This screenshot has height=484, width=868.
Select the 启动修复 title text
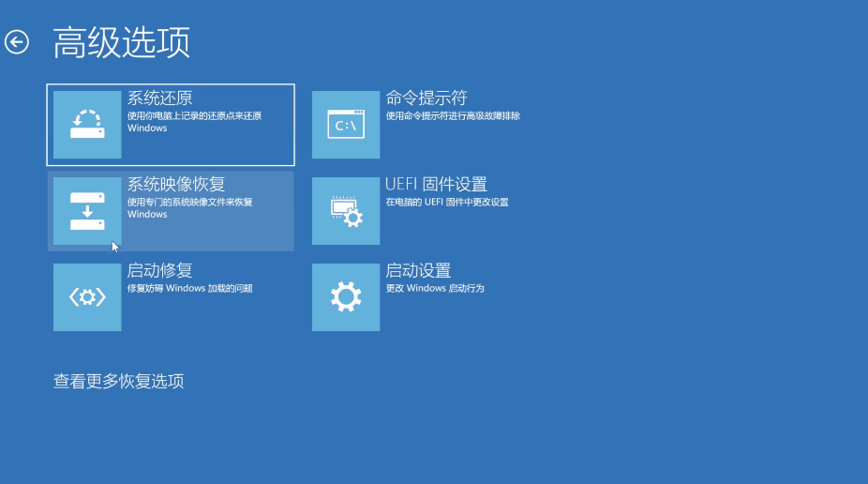(x=160, y=271)
